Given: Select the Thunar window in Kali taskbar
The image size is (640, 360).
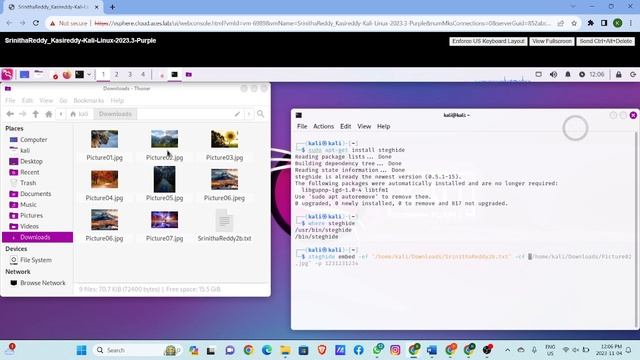Looking at the screenshot, I should tap(189, 74).
